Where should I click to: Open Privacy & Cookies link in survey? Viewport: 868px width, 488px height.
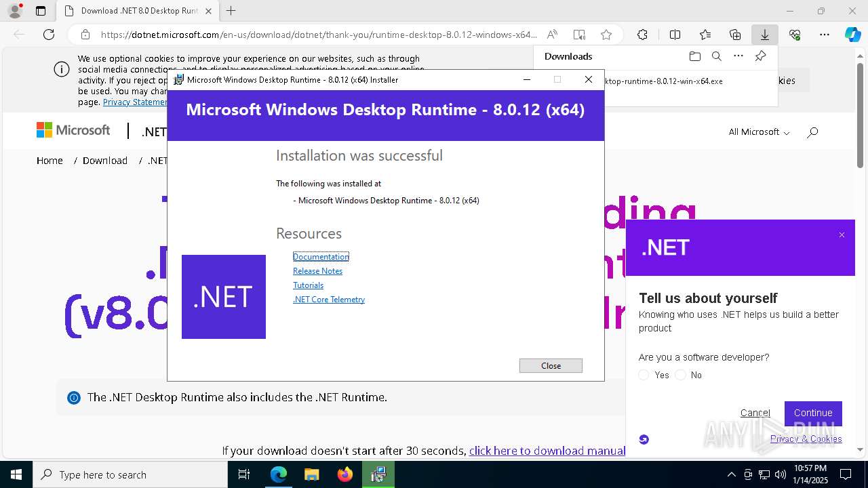pyautogui.click(x=806, y=439)
